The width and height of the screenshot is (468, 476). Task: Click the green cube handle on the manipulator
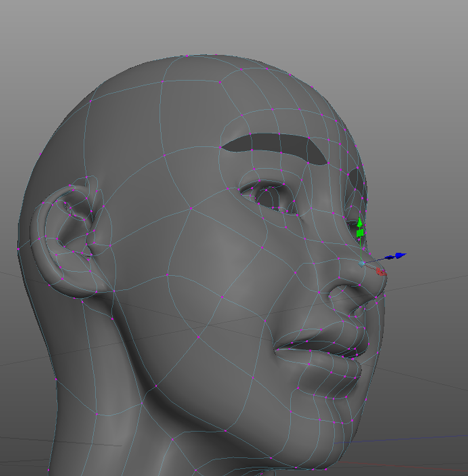(x=360, y=233)
